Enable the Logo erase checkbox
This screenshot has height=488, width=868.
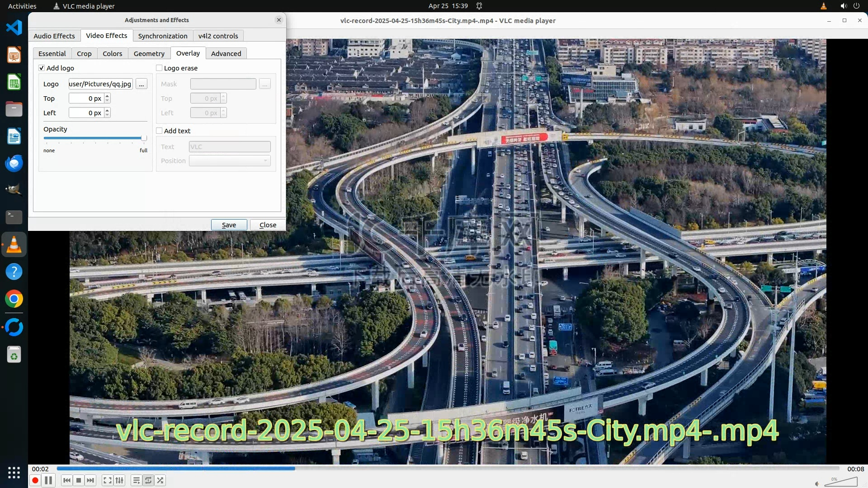(159, 68)
